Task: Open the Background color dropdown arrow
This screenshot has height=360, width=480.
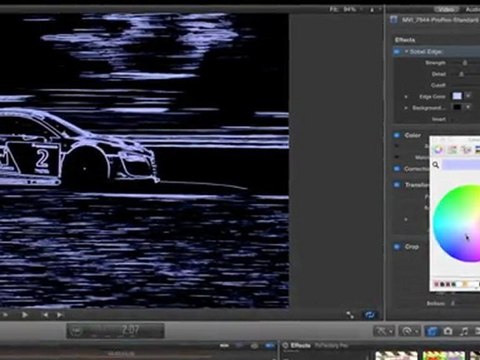Action: (468, 107)
